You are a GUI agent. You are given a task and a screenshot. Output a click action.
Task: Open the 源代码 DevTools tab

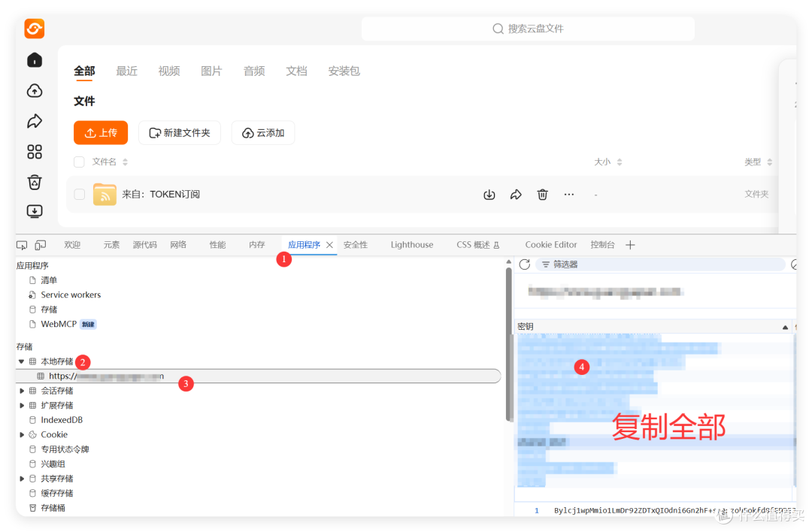click(x=145, y=245)
